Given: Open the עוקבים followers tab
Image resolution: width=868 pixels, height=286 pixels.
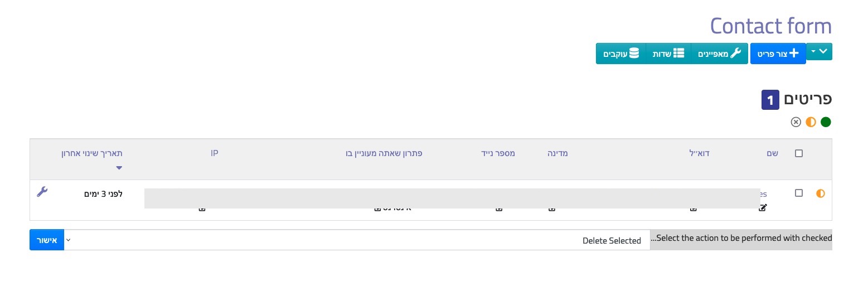Looking at the screenshot, I should [621, 54].
